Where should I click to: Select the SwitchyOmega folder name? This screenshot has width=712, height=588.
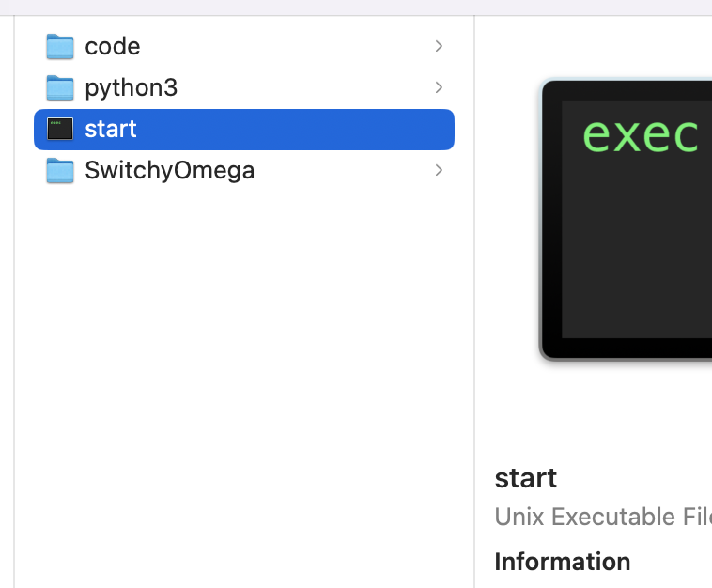[x=170, y=171]
